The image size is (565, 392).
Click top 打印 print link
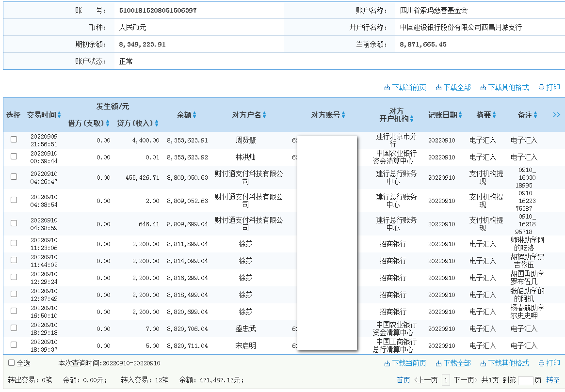549,88
